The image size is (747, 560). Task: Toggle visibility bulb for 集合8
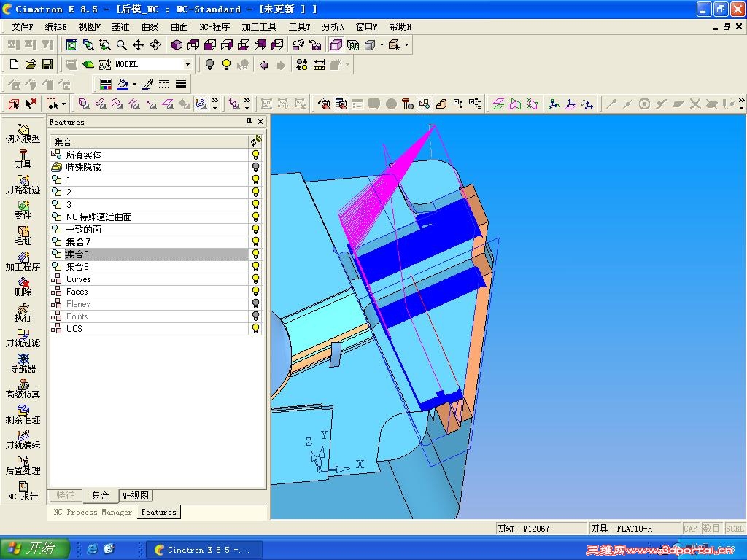coord(255,254)
